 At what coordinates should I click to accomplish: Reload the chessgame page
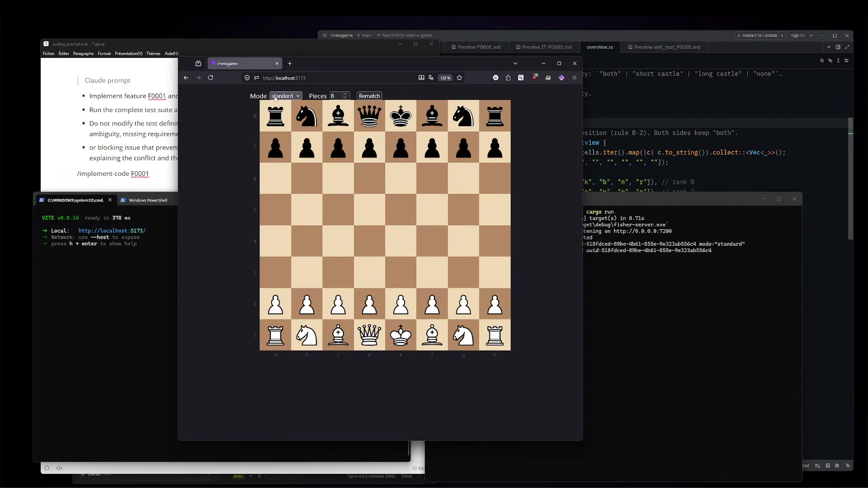click(210, 78)
